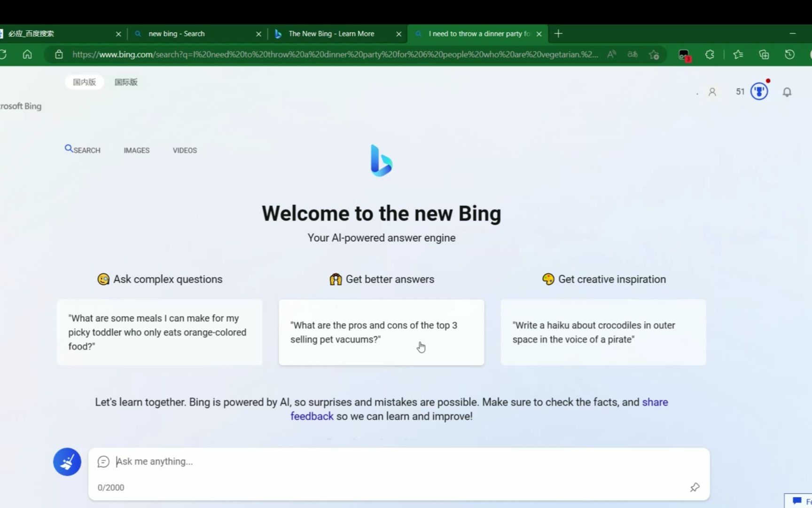Click the translate page icon
This screenshot has height=508, width=812.
coord(632,55)
